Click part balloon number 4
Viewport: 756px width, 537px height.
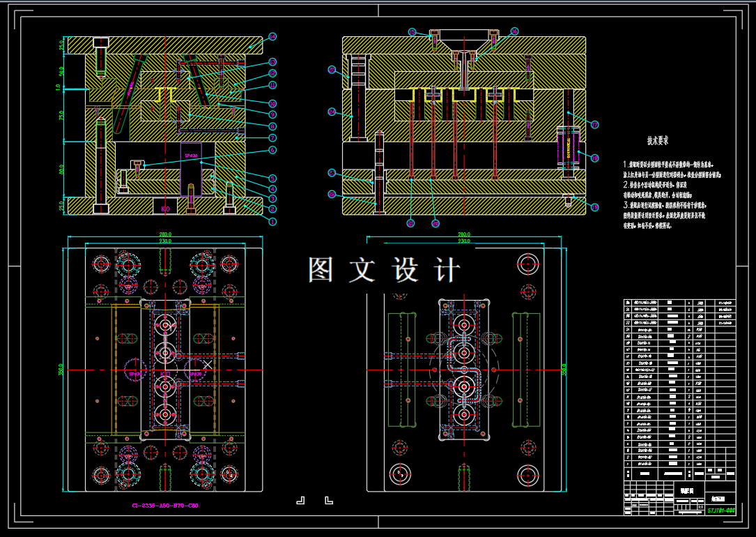[x=272, y=189]
